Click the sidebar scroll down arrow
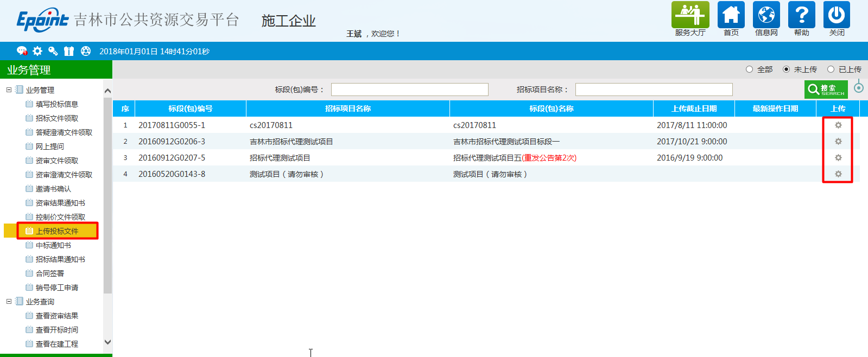The image size is (868, 357). 107,342
